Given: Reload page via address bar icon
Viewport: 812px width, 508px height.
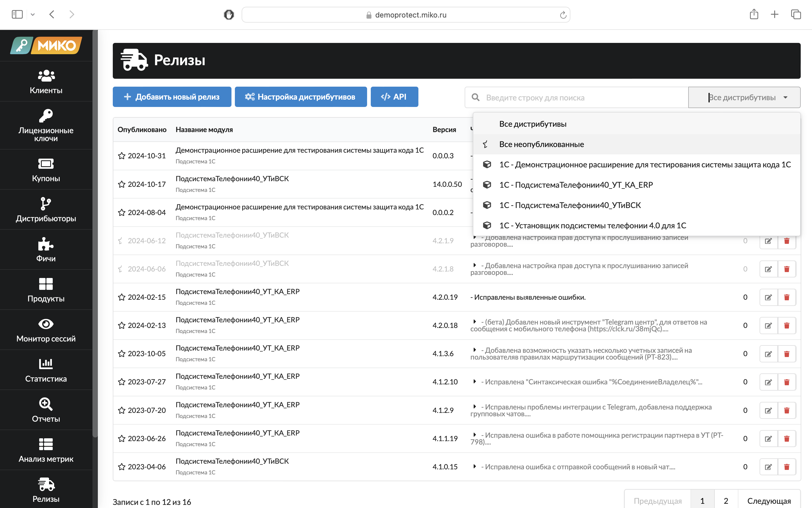Looking at the screenshot, I should click(x=563, y=15).
